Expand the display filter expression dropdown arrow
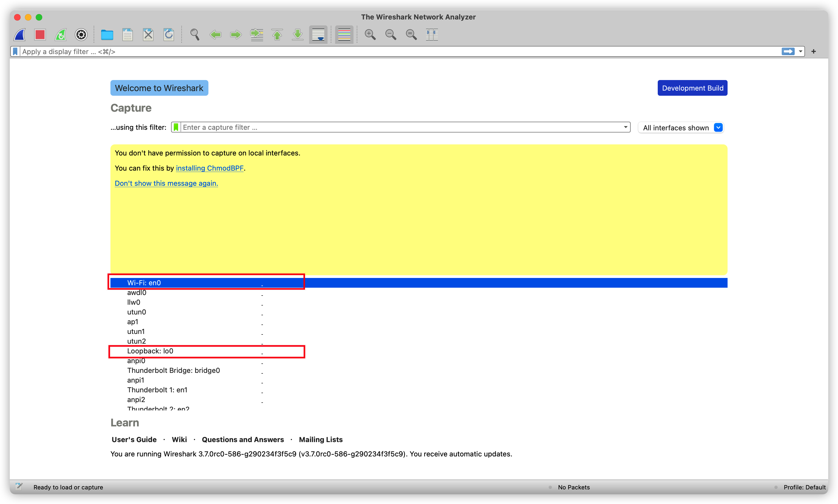838x504 pixels. pos(800,51)
